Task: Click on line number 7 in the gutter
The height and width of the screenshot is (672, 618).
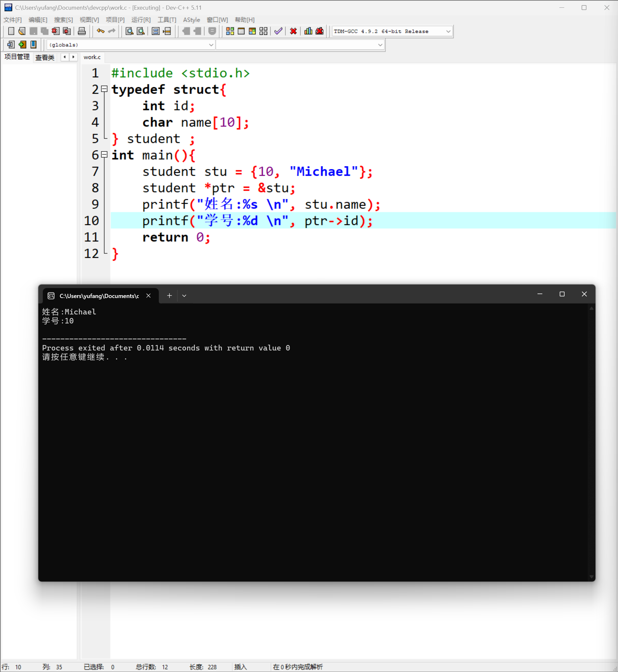Action: coord(95,172)
